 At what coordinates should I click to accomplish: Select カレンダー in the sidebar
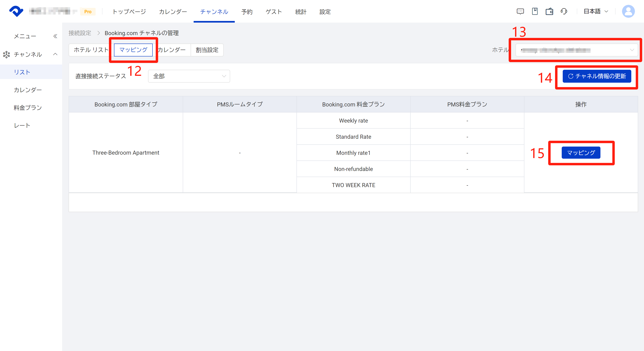coord(31,90)
